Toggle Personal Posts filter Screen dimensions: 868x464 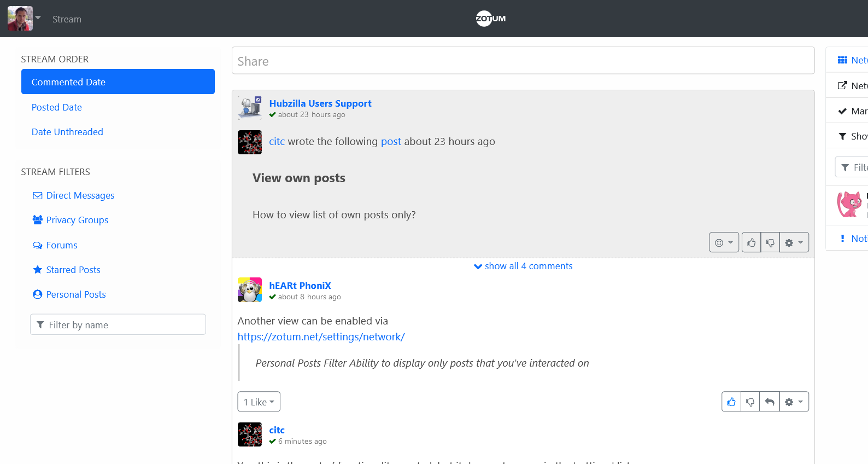pyautogui.click(x=76, y=294)
